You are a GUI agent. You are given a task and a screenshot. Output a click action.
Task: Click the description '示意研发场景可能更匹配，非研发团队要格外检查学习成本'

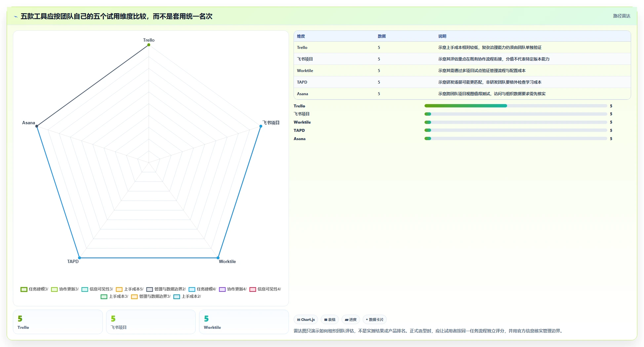point(490,82)
